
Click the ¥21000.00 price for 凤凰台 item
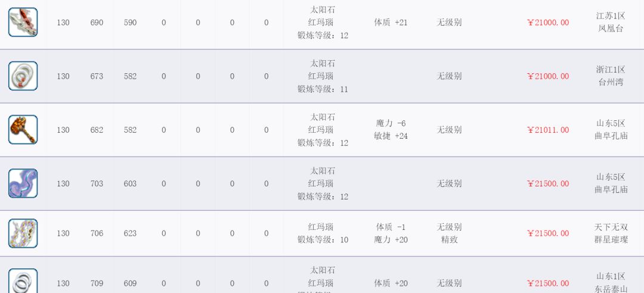click(548, 23)
